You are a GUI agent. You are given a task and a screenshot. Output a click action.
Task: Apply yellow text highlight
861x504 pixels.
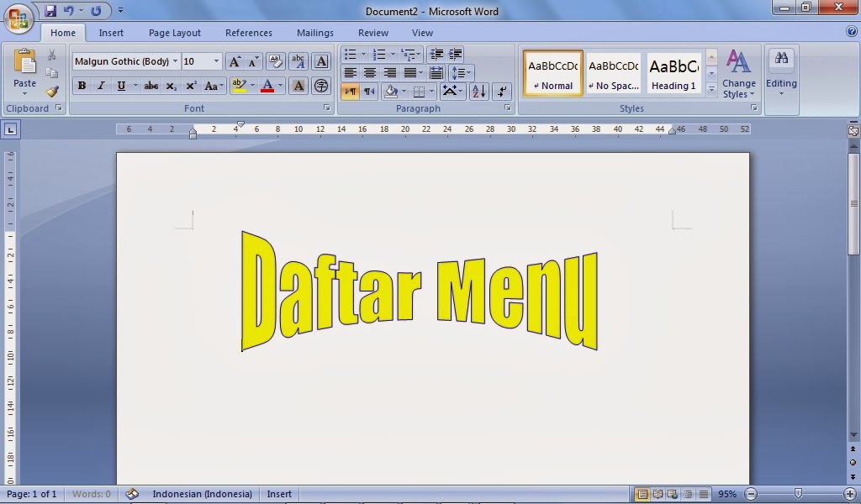point(240,87)
